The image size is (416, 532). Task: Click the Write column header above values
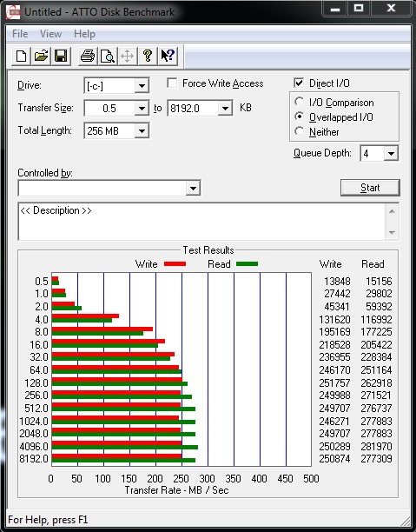(x=331, y=264)
